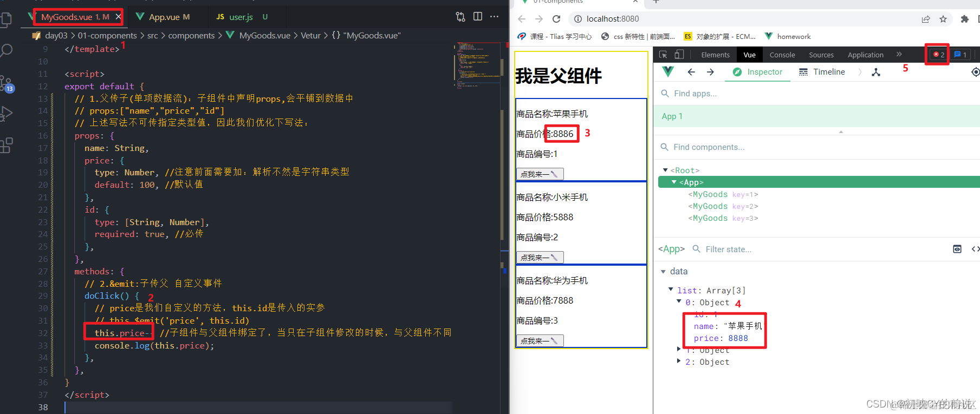
Task: Open Vue devtools plugins tree icon
Action: [x=876, y=72]
